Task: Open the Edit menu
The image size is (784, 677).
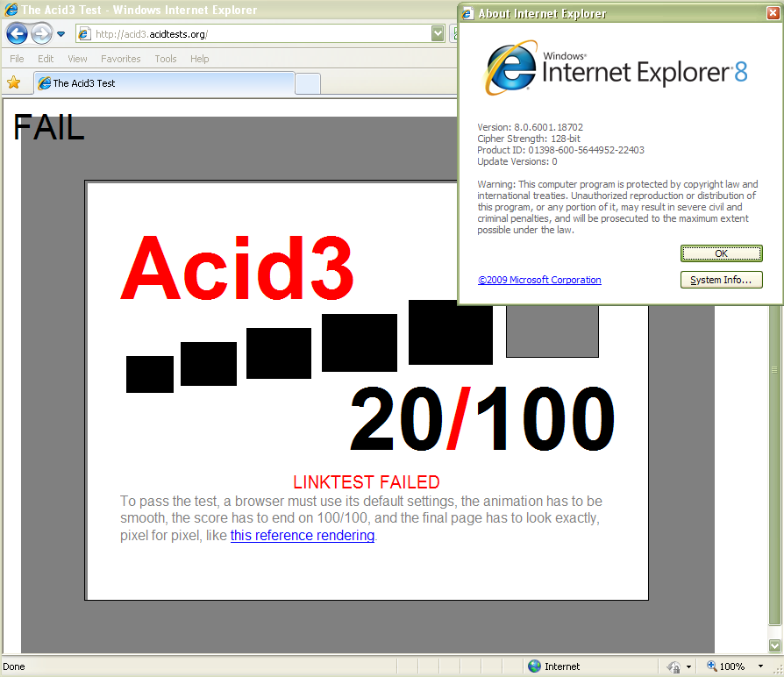Action: point(46,59)
